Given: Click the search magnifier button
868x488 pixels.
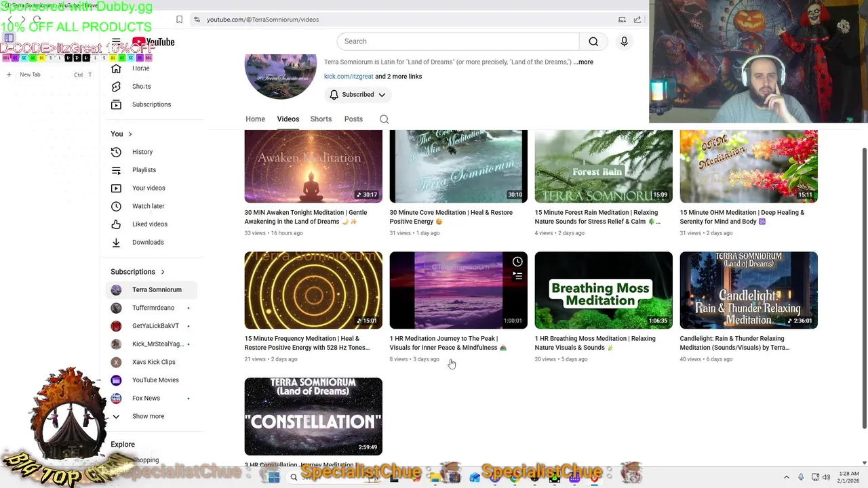Looking at the screenshot, I should tap(593, 41).
